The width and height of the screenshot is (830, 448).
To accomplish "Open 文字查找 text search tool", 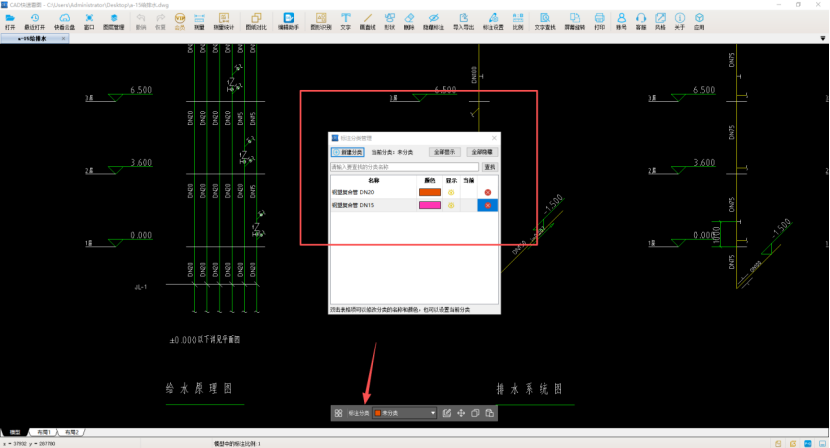I will pyautogui.click(x=545, y=20).
